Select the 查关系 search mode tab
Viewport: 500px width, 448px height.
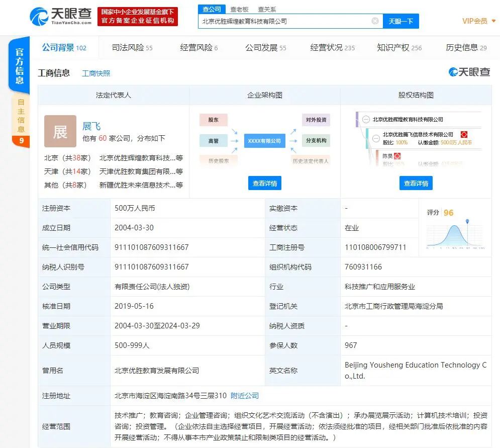[267, 9]
